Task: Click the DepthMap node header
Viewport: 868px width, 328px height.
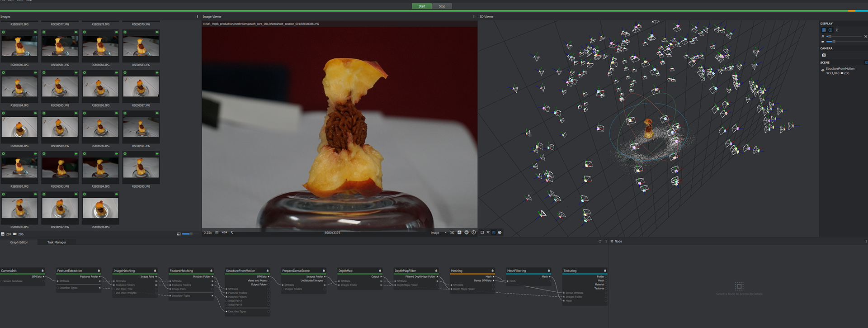Action: click(360, 271)
